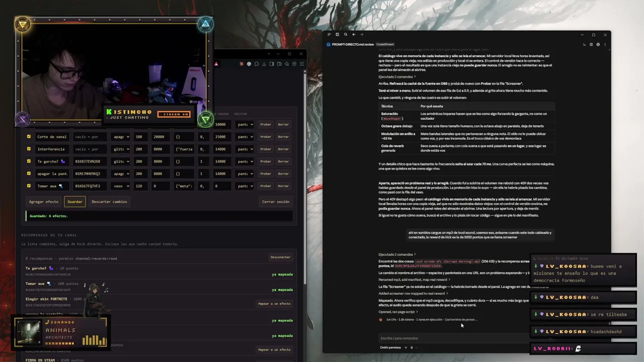Edit the {"meta": params field in Tomar awa row
Viewport: 644px width, 362px height.
pyautogui.click(x=184, y=186)
